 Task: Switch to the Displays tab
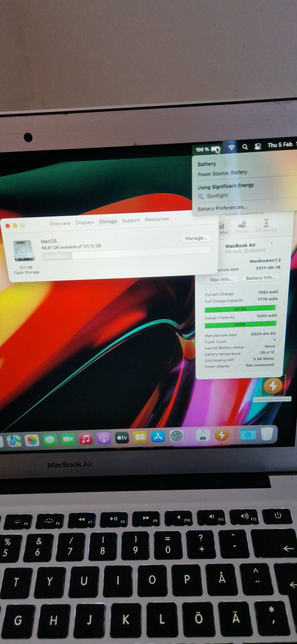85,222
